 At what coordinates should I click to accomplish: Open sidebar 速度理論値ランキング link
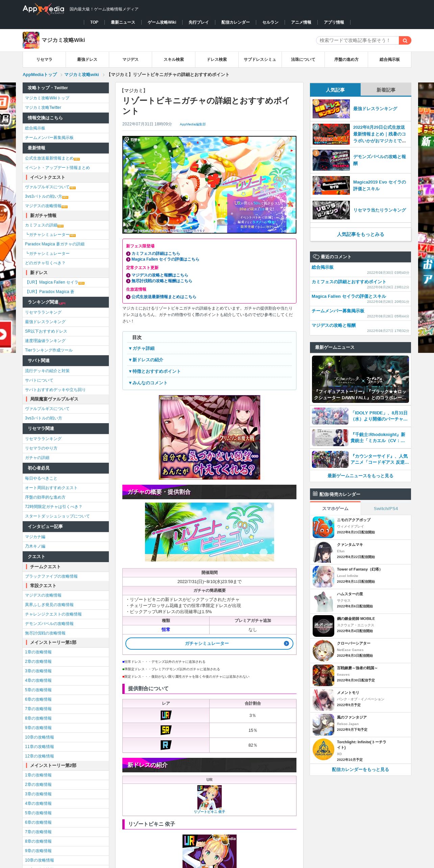[x=45, y=341]
